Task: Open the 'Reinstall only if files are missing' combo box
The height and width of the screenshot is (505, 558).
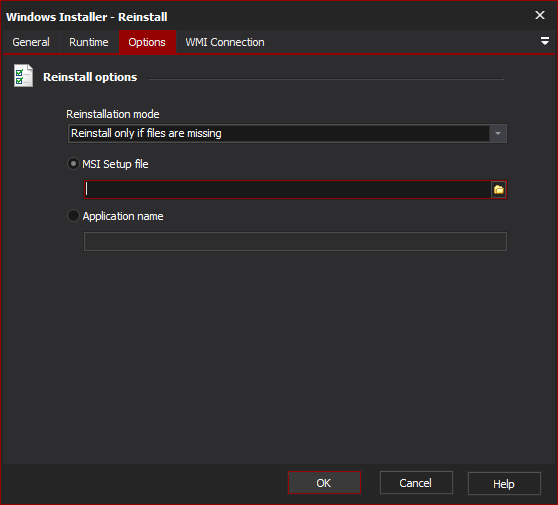Action: pyautogui.click(x=287, y=133)
